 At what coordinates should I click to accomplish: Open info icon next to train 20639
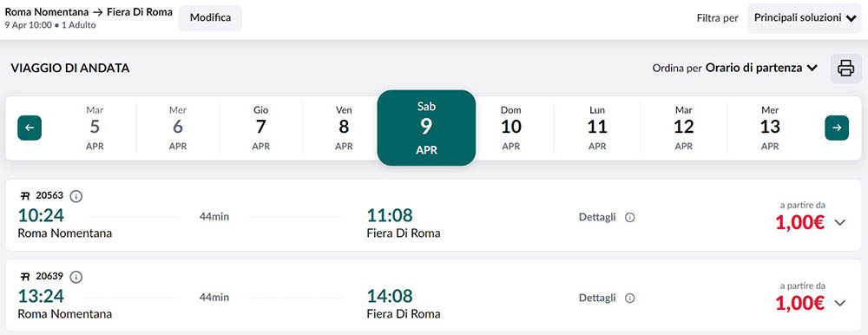[x=76, y=277]
